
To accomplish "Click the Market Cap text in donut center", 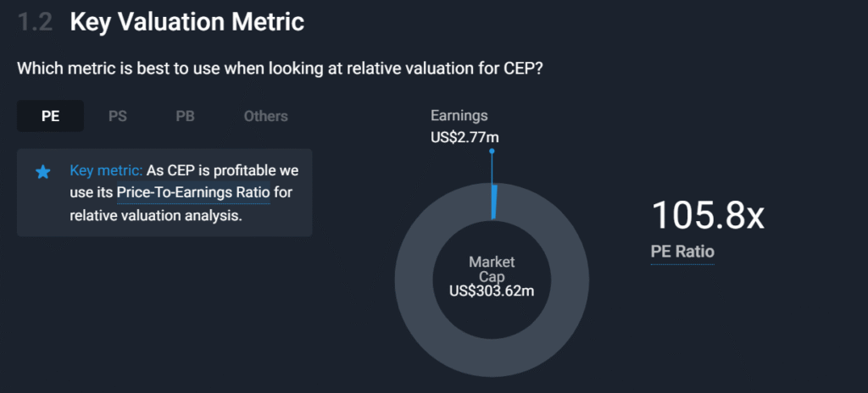I will pos(492,269).
